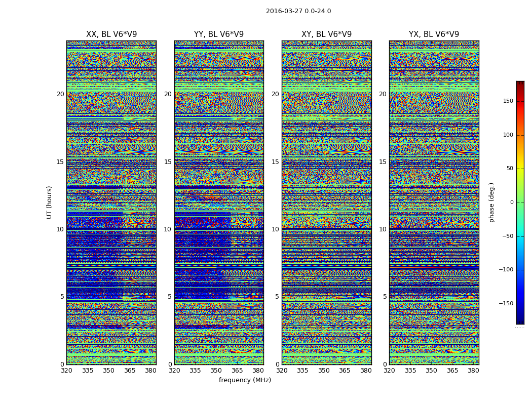This screenshot has height=405, width=532.
Task: Click x-tick '350' under the XX panel
Action: click(108, 371)
